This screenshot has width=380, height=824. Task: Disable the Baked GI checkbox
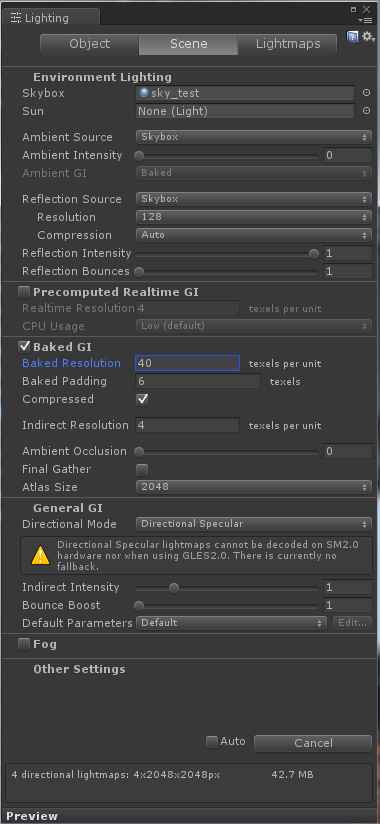[24, 346]
